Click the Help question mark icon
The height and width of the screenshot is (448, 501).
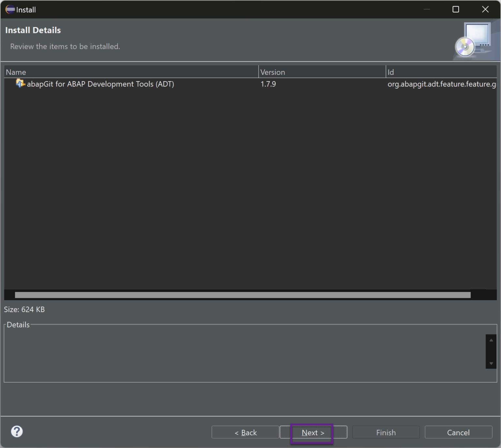(17, 431)
